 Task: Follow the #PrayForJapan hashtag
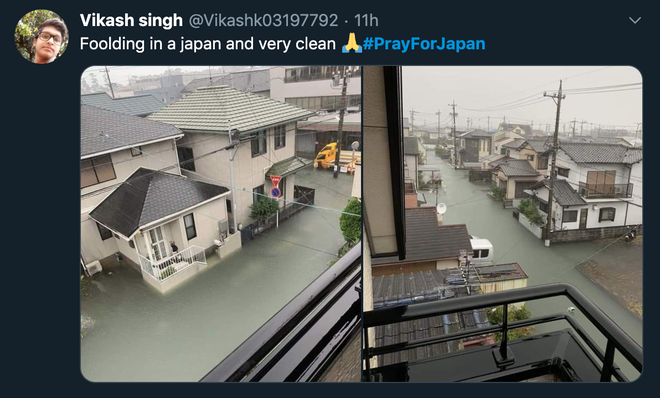click(424, 44)
